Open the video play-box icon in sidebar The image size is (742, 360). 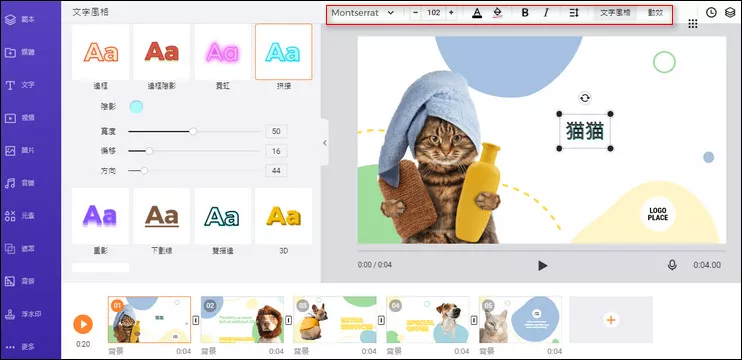coord(10,118)
